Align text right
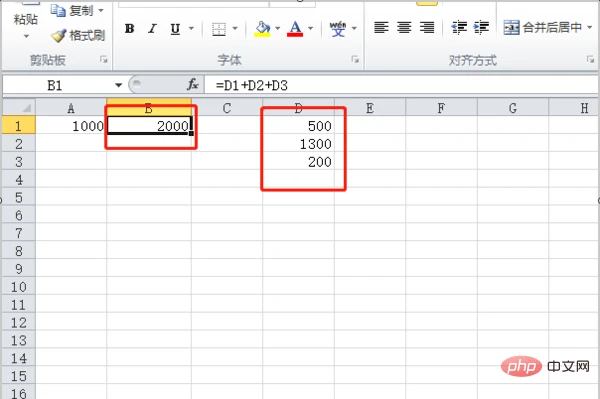This screenshot has height=399, width=600. pos(427,28)
